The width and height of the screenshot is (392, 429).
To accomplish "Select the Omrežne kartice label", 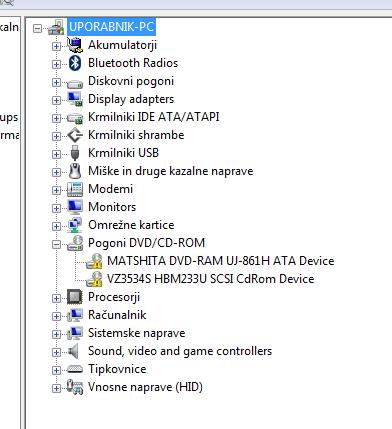I will coord(131,225).
